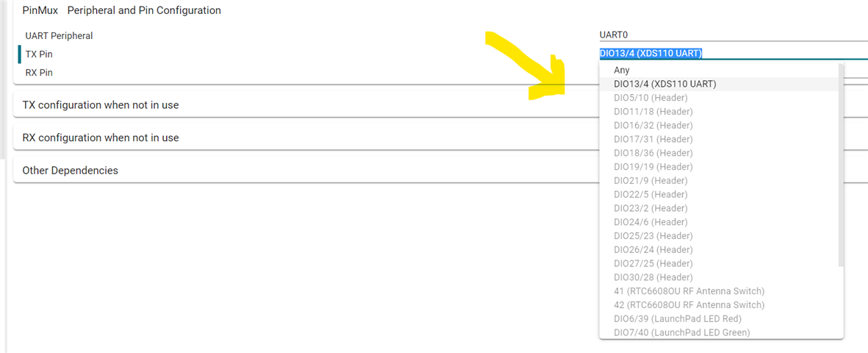
Task: Select 'Any' in the TX Pin dropdown
Action: 622,70
